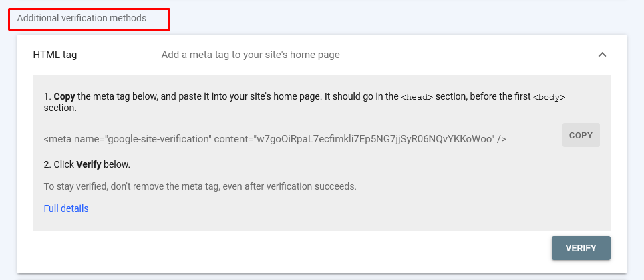Click the '1.' step number
644x280 pixels.
coord(47,98)
